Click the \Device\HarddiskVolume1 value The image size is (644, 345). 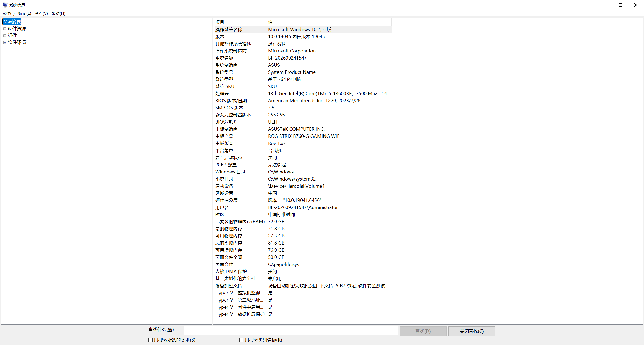[296, 186]
